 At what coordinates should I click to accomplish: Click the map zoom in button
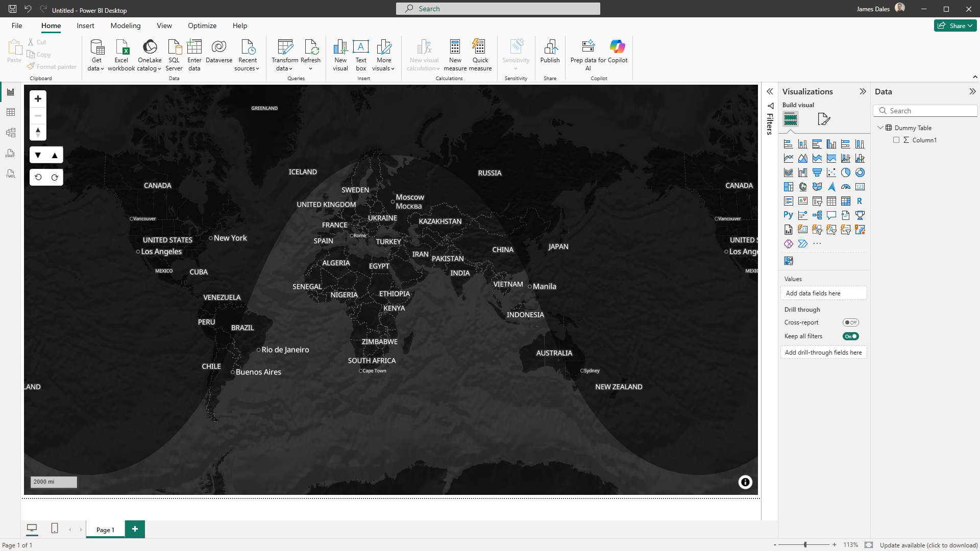(38, 98)
